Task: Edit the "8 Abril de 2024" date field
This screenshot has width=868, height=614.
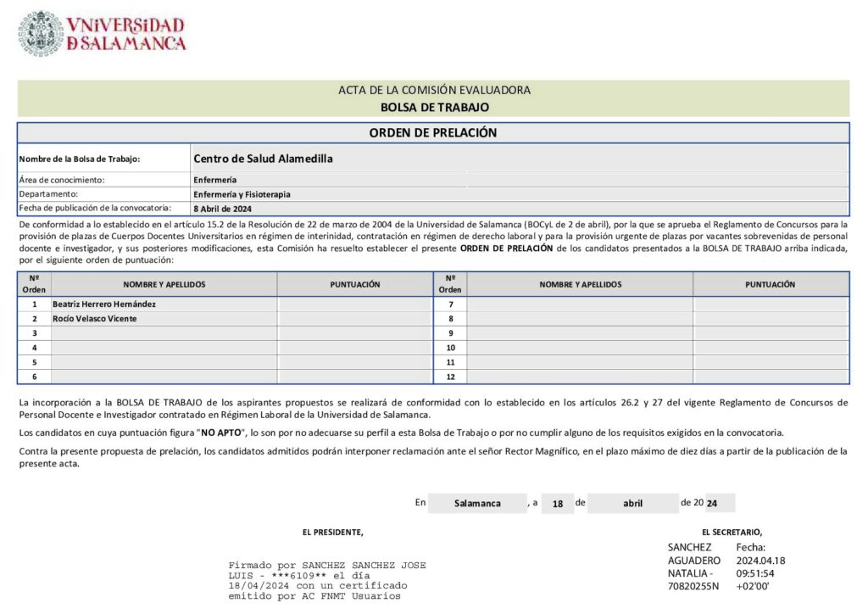Action: [x=520, y=208]
